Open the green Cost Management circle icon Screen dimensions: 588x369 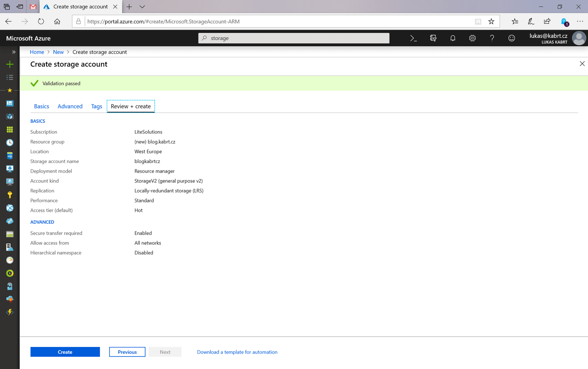click(10, 273)
